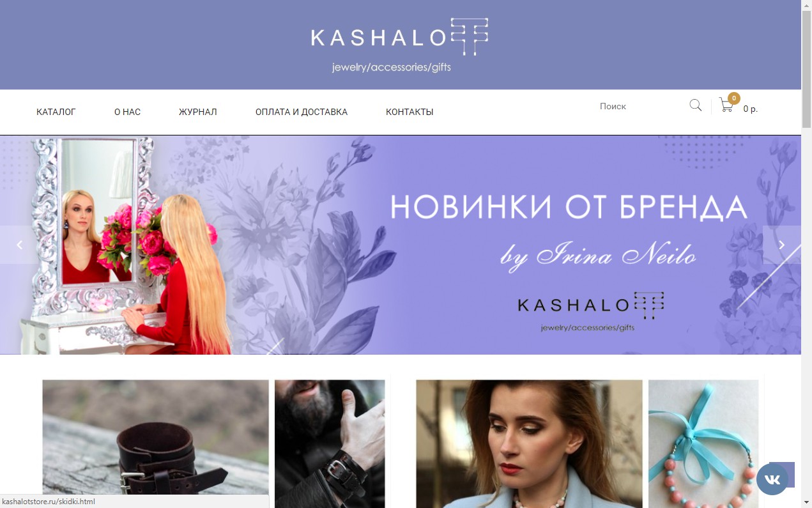This screenshot has height=508, width=812.
Task: Open the pink bead necklace photo
Action: [x=703, y=444]
